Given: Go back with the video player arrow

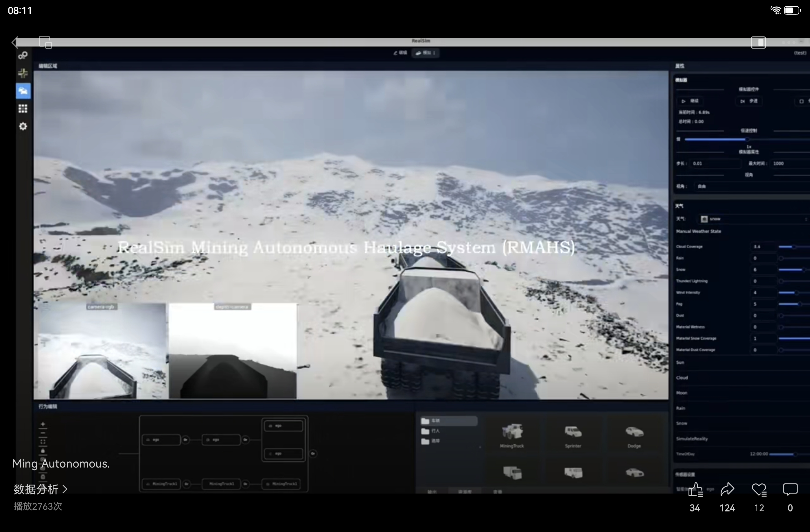Looking at the screenshot, I should click(x=14, y=43).
